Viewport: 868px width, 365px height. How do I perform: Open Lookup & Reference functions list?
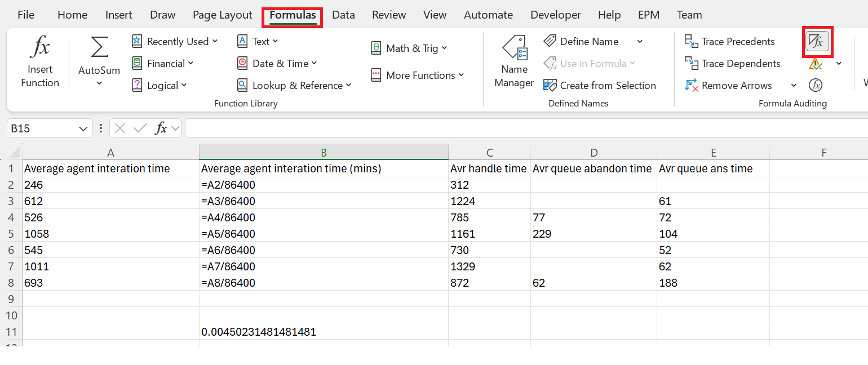tap(294, 86)
